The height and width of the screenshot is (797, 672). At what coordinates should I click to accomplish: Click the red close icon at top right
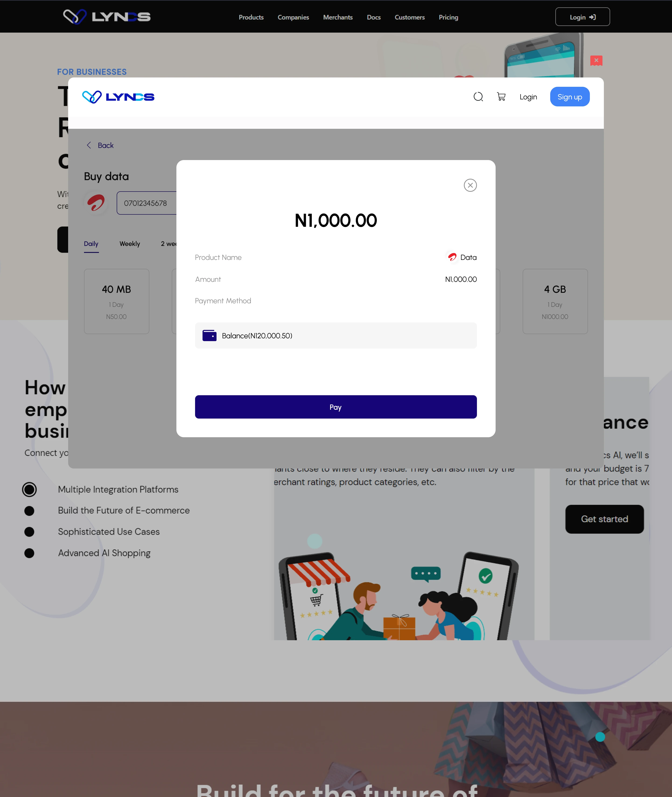(596, 60)
